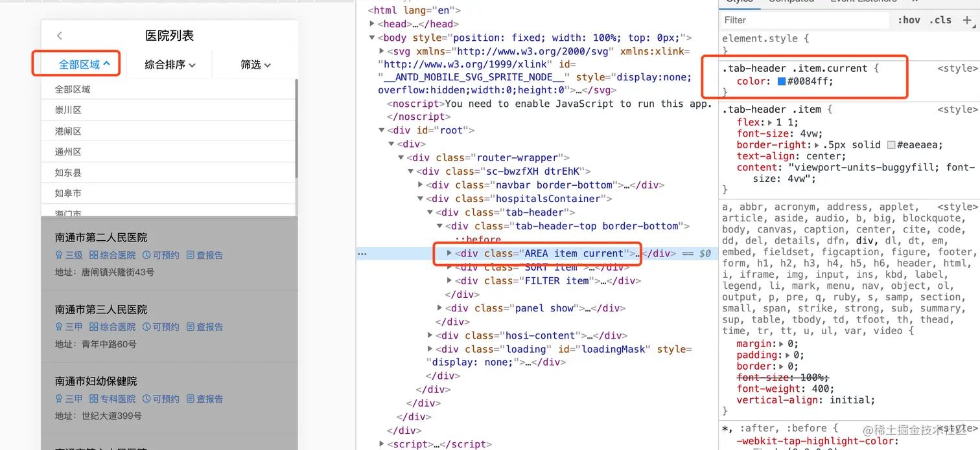Screen dimensions: 980x450
Task: Select 如东县 in the region list
Action: point(168,173)
